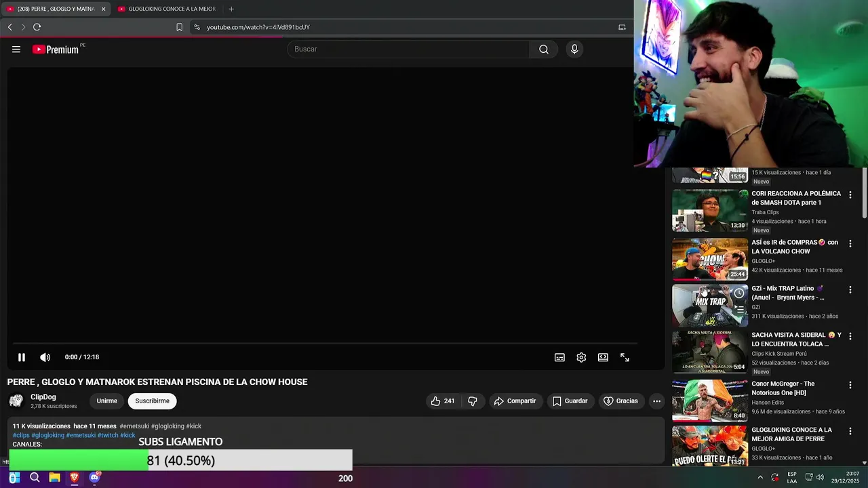This screenshot has width=868, height=488.
Task: Open GZI Mix TRAP Latino thumbnail
Action: tap(710, 306)
